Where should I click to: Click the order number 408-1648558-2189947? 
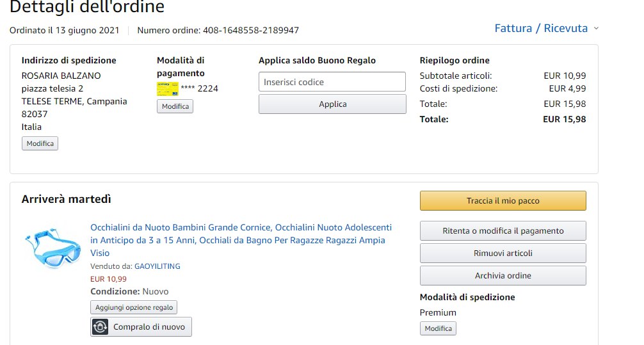[x=251, y=30]
